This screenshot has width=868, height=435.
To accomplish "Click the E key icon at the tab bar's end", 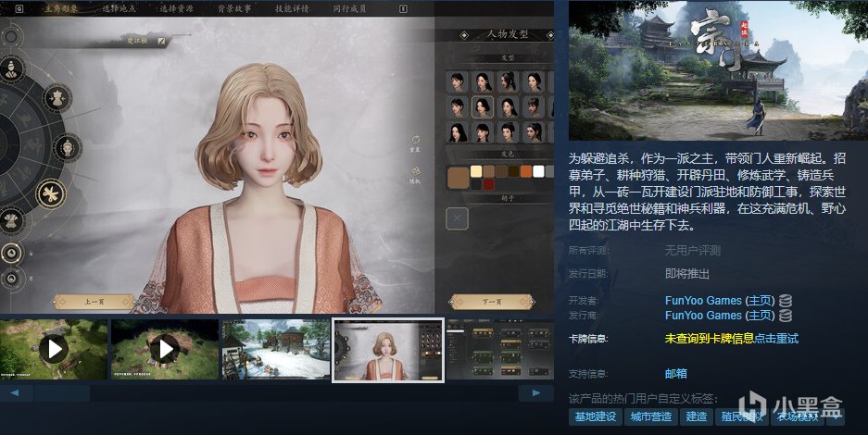I will click(403, 9).
